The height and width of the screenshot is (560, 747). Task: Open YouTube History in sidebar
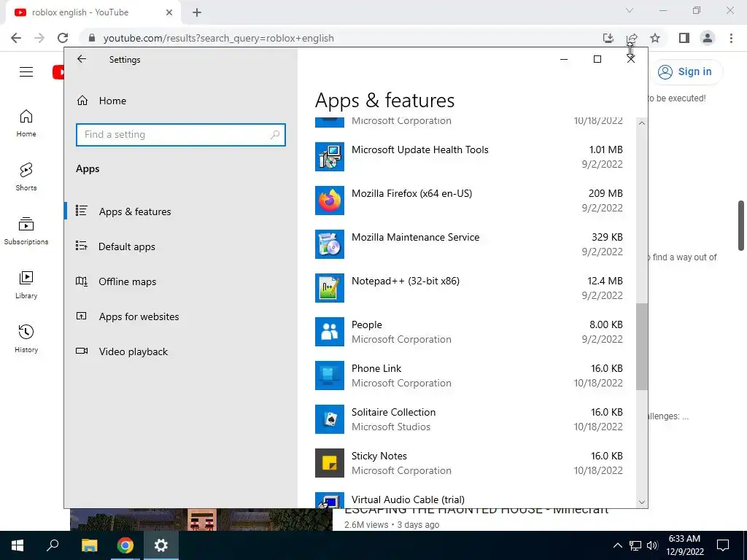pyautogui.click(x=26, y=338)
